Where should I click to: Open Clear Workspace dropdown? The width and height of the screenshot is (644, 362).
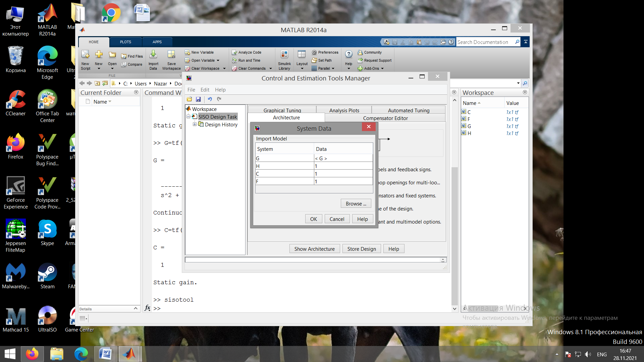tap(224, 69)
